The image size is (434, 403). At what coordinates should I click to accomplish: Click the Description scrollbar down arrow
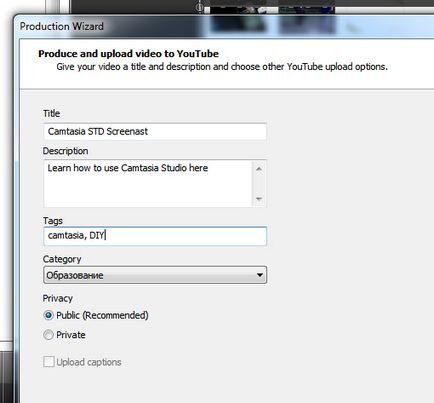click(259, 199)
